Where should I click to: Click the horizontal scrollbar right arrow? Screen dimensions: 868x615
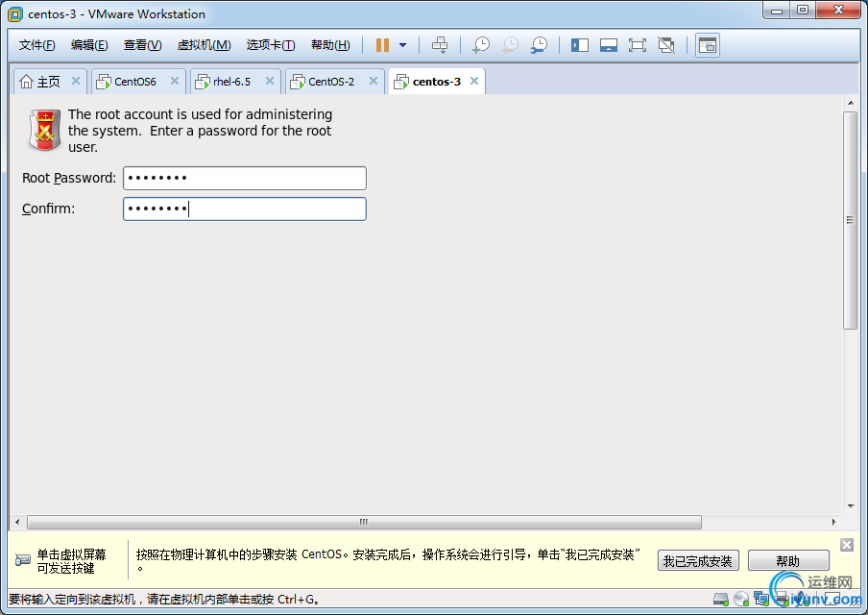[x=833, y=522]
